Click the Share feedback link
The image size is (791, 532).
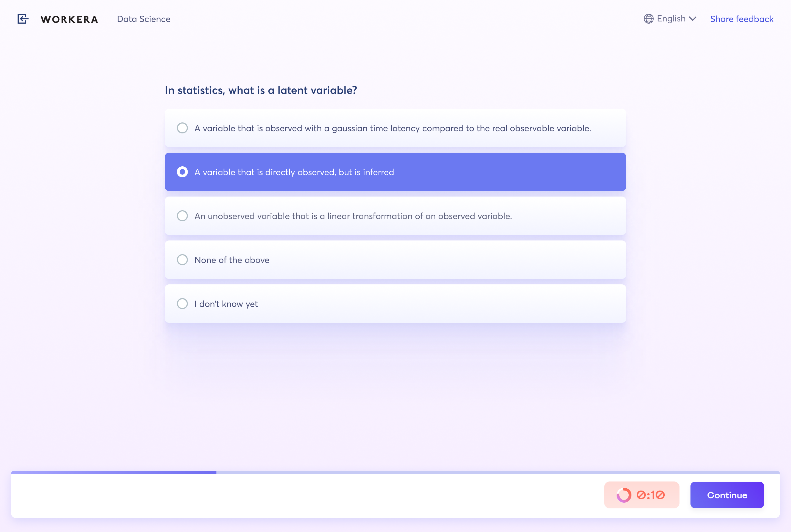[742, 19]
